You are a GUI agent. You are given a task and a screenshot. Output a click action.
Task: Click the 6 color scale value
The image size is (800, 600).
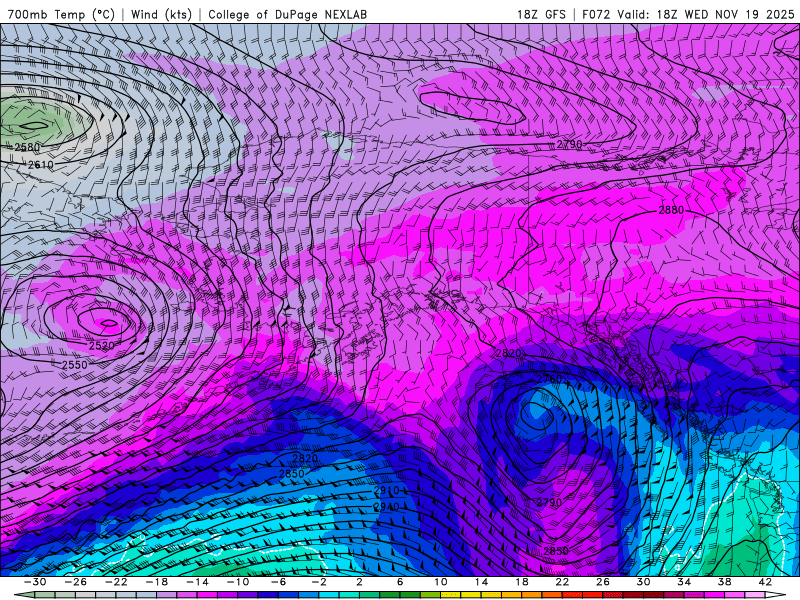pyautogui.click(x=400, y=582)
